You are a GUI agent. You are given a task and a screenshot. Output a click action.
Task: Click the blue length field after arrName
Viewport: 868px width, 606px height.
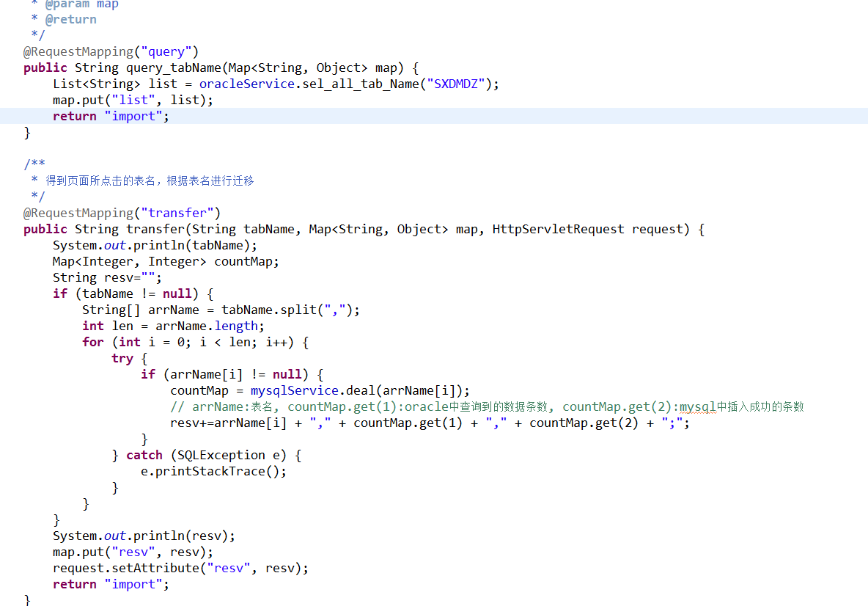(x=236, y=326)
